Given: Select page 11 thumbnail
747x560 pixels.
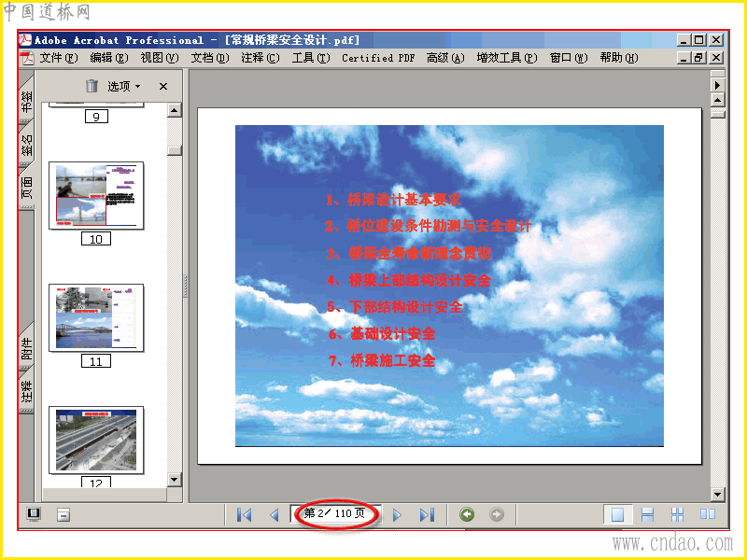Looking at the screenshot, I should (x=96, y=318).
